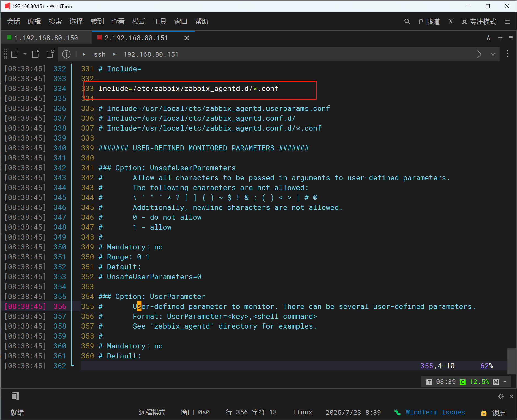The width and height of the screenshot is (517, 420).
Task: Open the bottom panel settings gear
Action: [501, 396]
